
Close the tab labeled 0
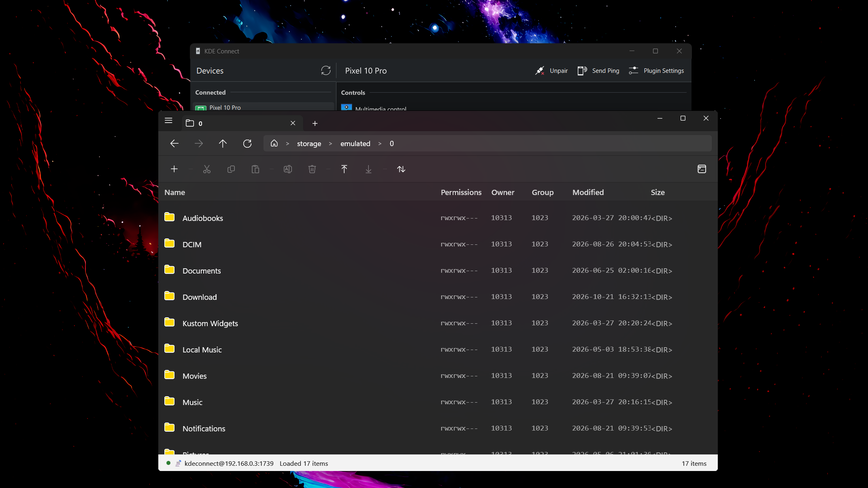coord(293,123)
